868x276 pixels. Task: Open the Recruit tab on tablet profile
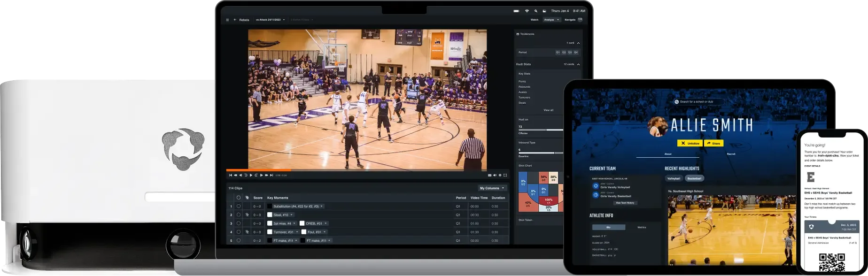[x=731, y=154]
